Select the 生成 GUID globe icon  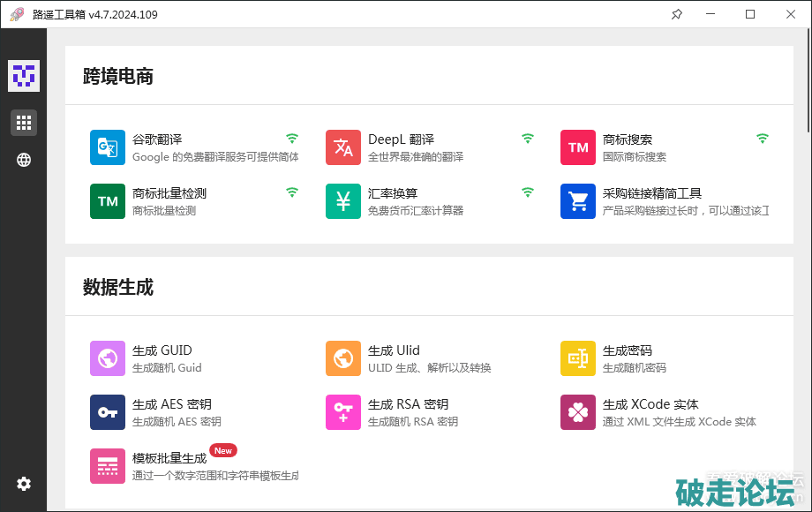(108, 358)
